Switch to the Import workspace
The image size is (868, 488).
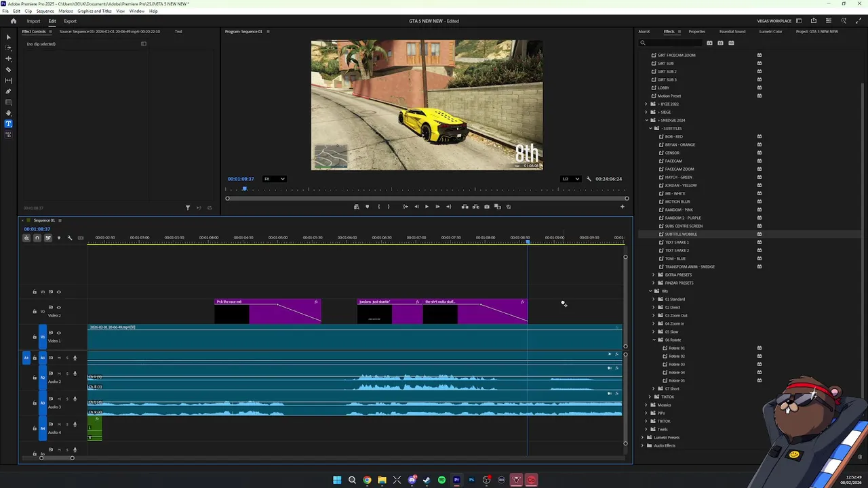[x=33, y=21]
